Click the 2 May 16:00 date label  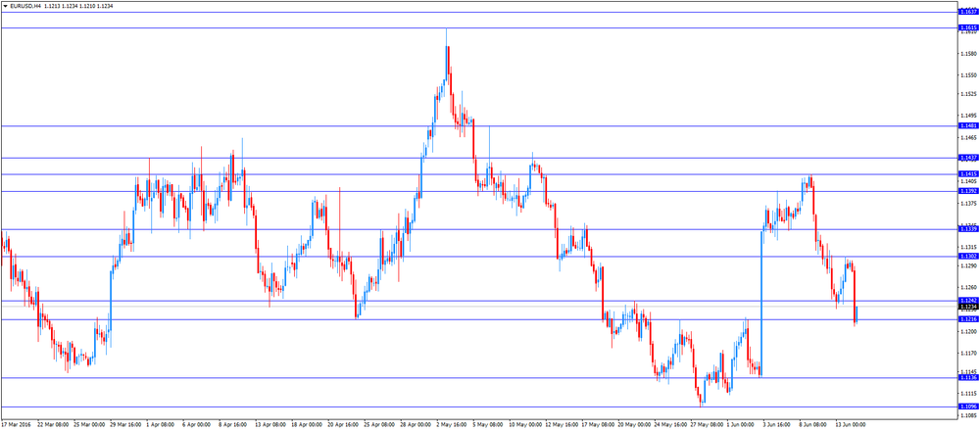tap(451, 424)
